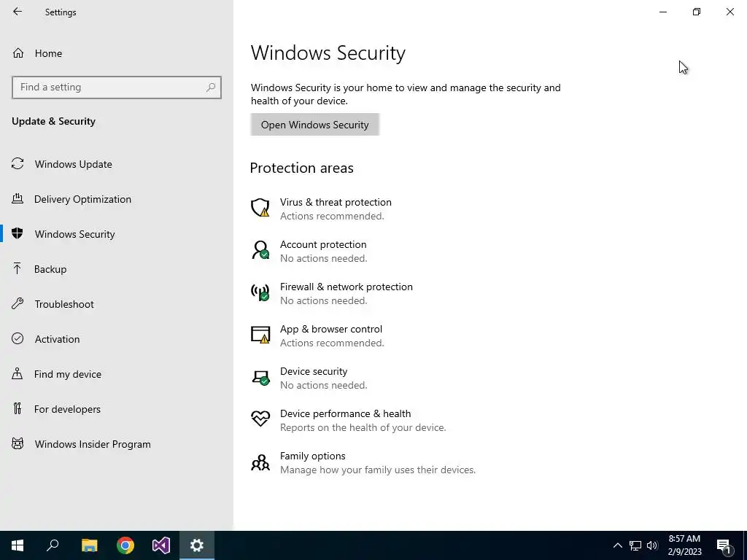Show hidden system tray icons
This screenshot has width=747, height=560.
pyautogui.click(x=617, y=545)
